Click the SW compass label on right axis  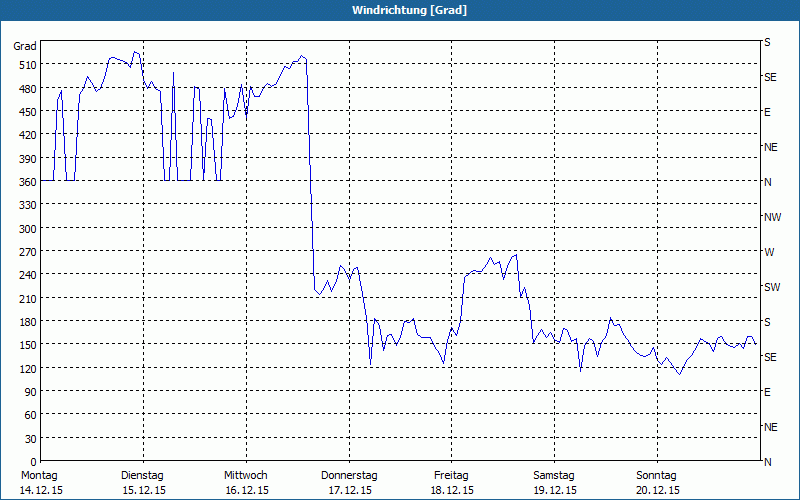click(772, 287)
